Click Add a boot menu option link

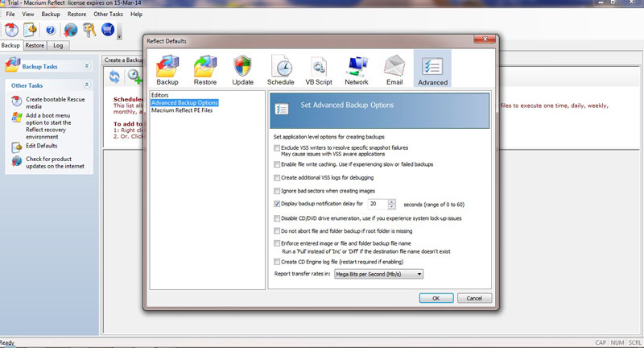click(x=48, y=126)
